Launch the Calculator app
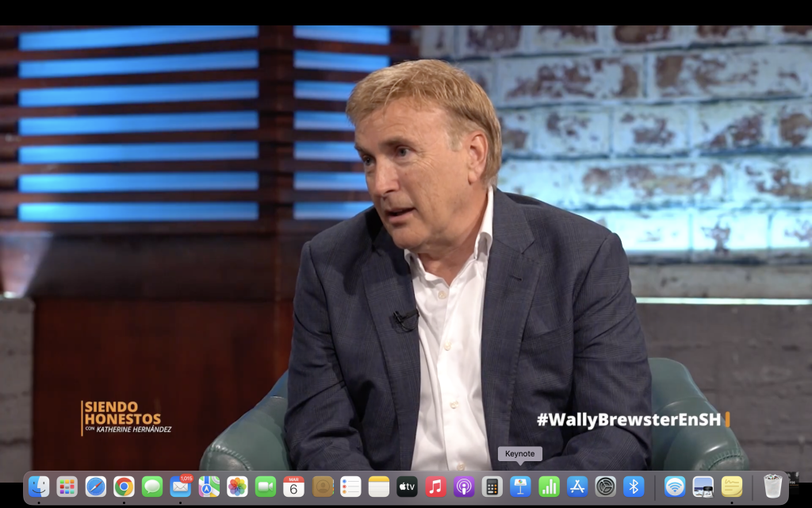The width and height of the screenshot is (812, 508). (x=492, y=487)
